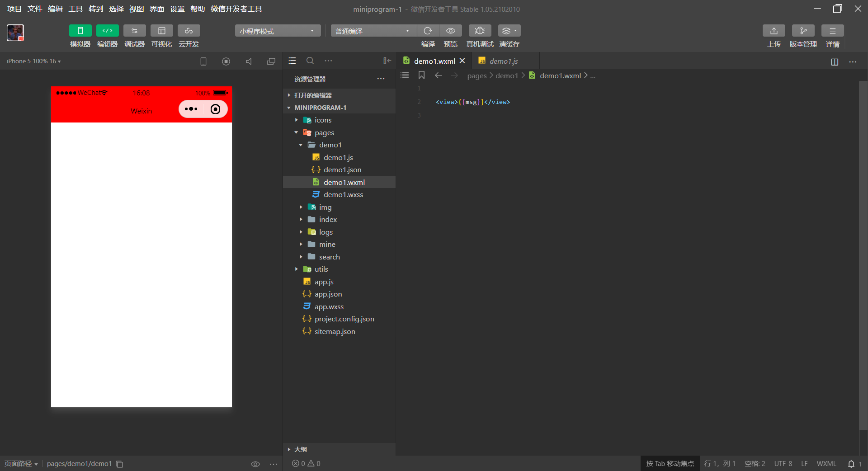Viewport: 868px width, 471px height.
Task: Open project.config.json file
Action: 339,319
